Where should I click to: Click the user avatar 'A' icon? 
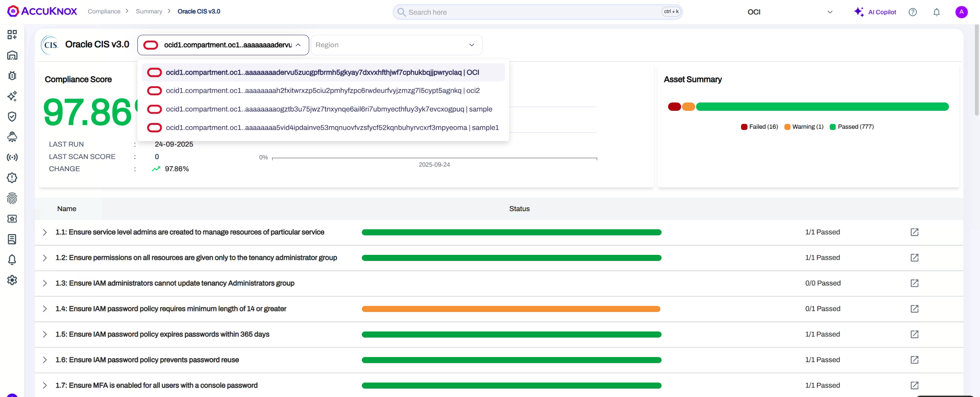(961, 12)
